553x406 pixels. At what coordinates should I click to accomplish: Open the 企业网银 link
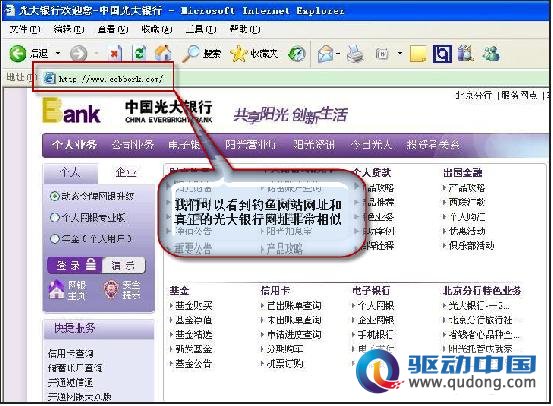click(x=376, y=320)
